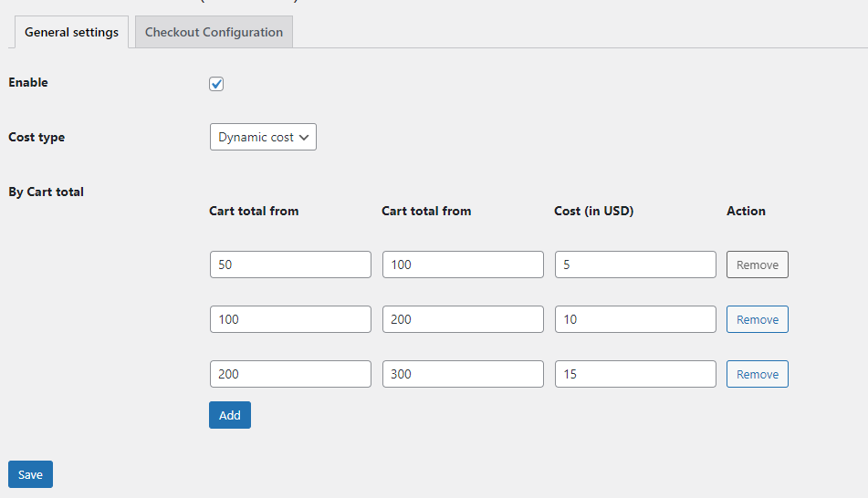Remove the third cart total row
868x498 pixels.
(x=757, y=374)
